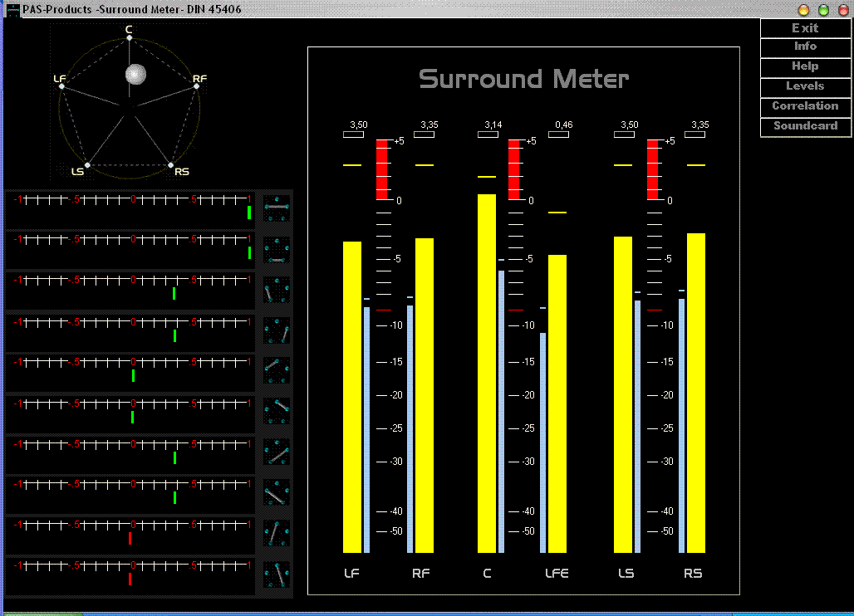Image resolution: width=854 pixels, height=616 pixels.
Task: Click the center sphere of the surround diagram
Action: (x=135, y=76)
